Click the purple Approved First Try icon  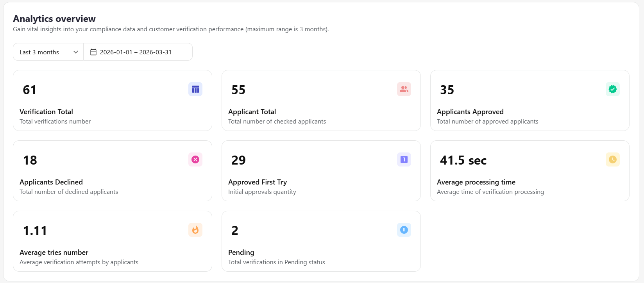pos(404,159)
